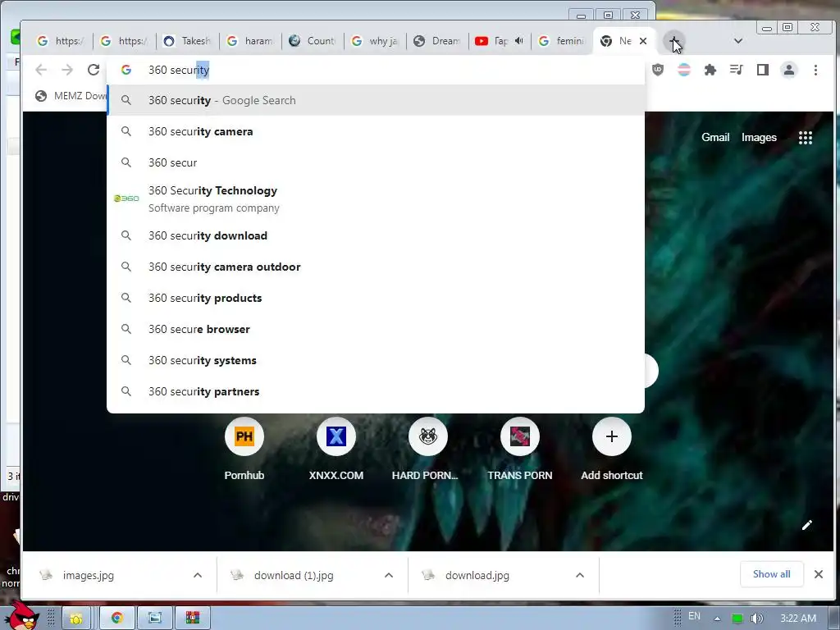Switch to the why ja tab
The height and width of the screenshot is (630, 840).
(375, 41)
